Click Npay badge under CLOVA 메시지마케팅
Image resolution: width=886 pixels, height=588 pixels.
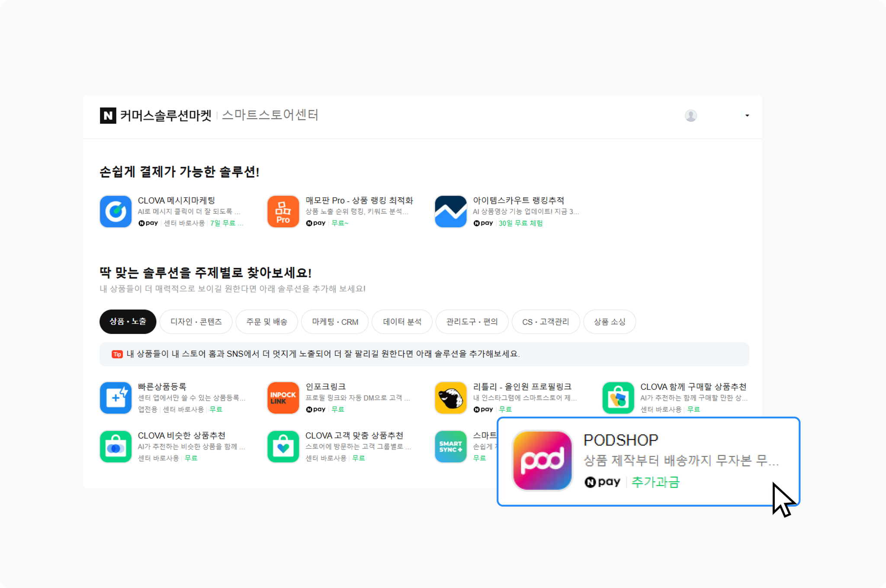(148, 223)
